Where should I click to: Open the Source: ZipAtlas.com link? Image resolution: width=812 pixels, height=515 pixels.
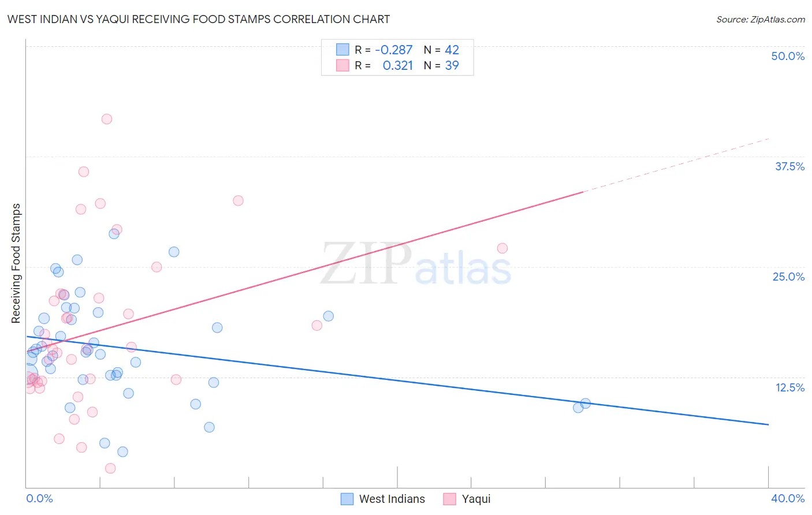coord(761,19)
